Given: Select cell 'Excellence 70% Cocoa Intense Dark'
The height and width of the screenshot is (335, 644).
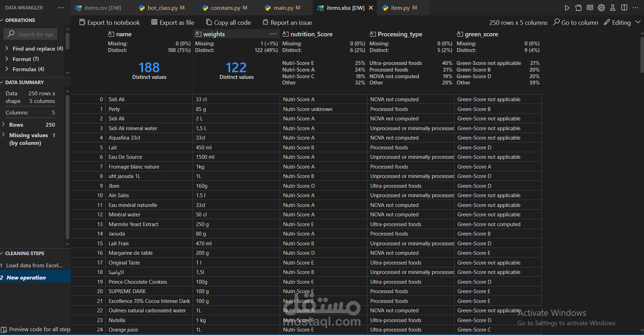Looking at the screenshot, I should click(149, 301).
